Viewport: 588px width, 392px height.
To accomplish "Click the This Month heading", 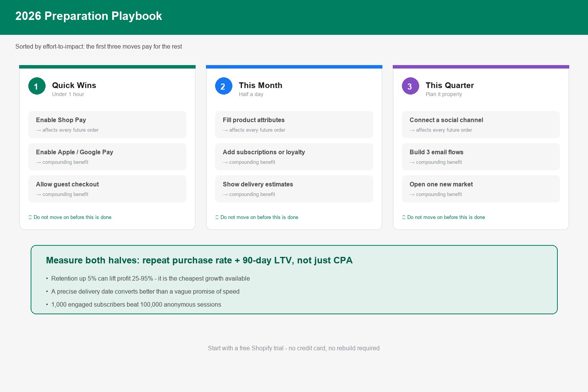I will coord(260,85).
